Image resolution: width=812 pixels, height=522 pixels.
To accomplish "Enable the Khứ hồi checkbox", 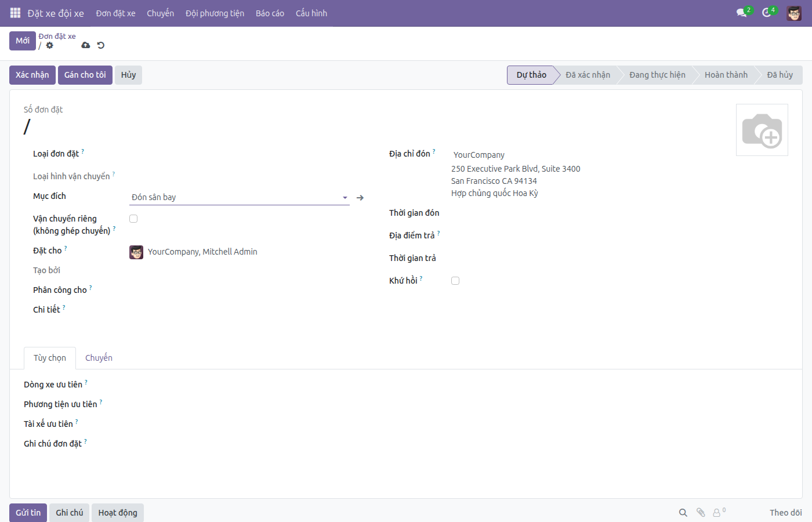I will pos(455,281).
